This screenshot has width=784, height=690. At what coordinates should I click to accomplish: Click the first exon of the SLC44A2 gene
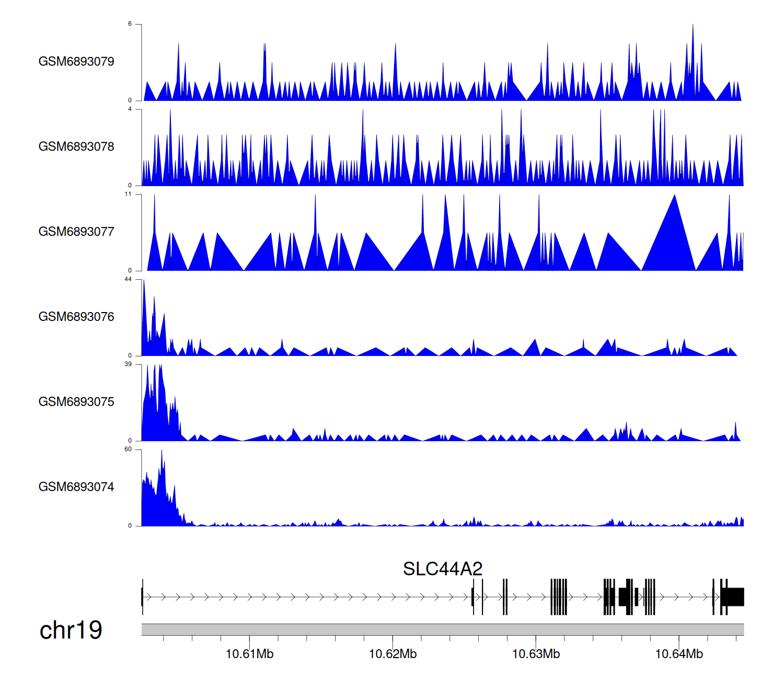point(142,597)
